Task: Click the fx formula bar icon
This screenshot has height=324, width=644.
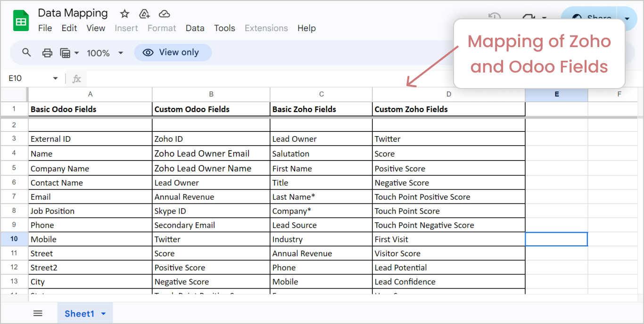Action: coord(76,78)
